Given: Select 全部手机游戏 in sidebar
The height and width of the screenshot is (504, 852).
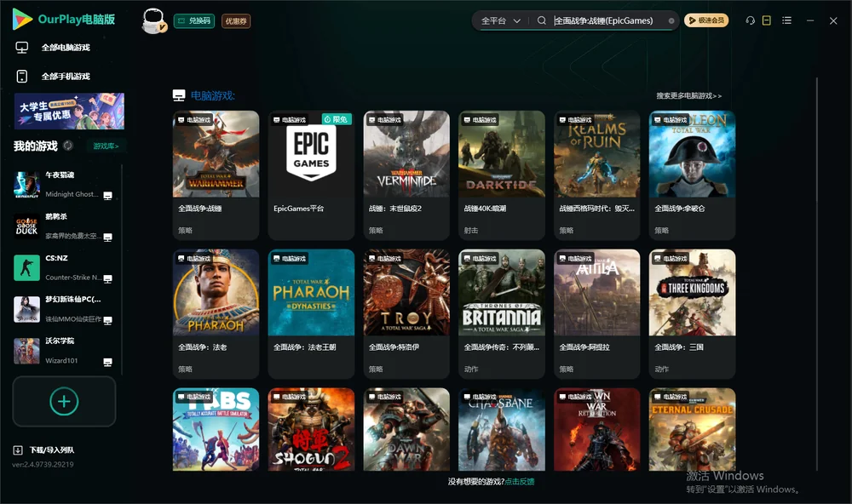Looking at the screenshot, I should coord(66,76).
